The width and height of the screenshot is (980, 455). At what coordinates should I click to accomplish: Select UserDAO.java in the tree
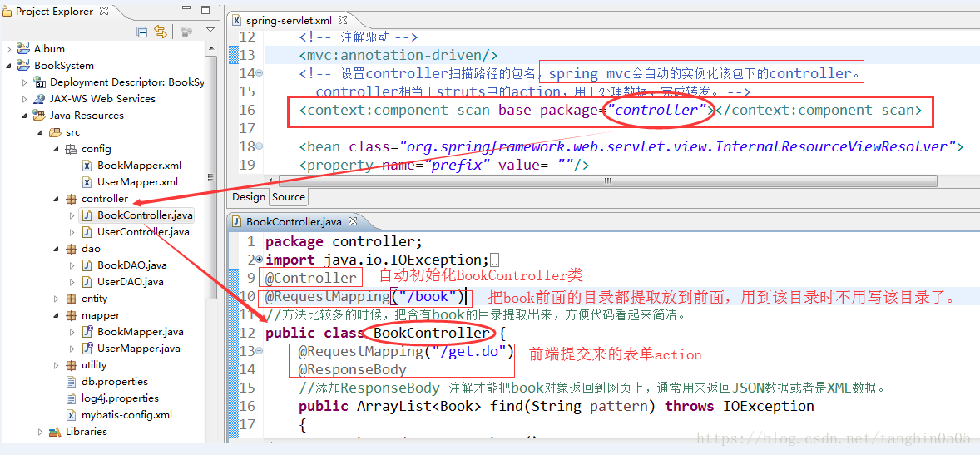131,282
